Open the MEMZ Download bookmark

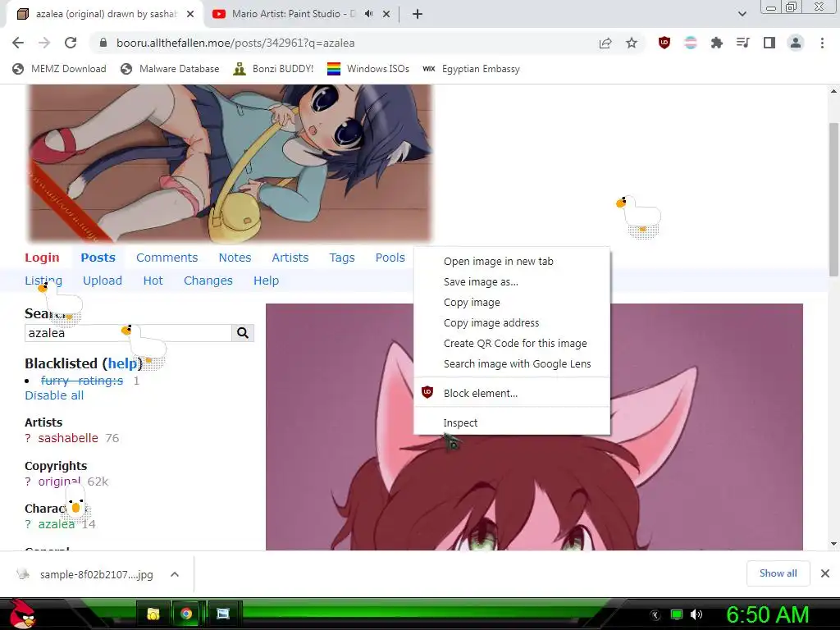[x=59, y=69]
